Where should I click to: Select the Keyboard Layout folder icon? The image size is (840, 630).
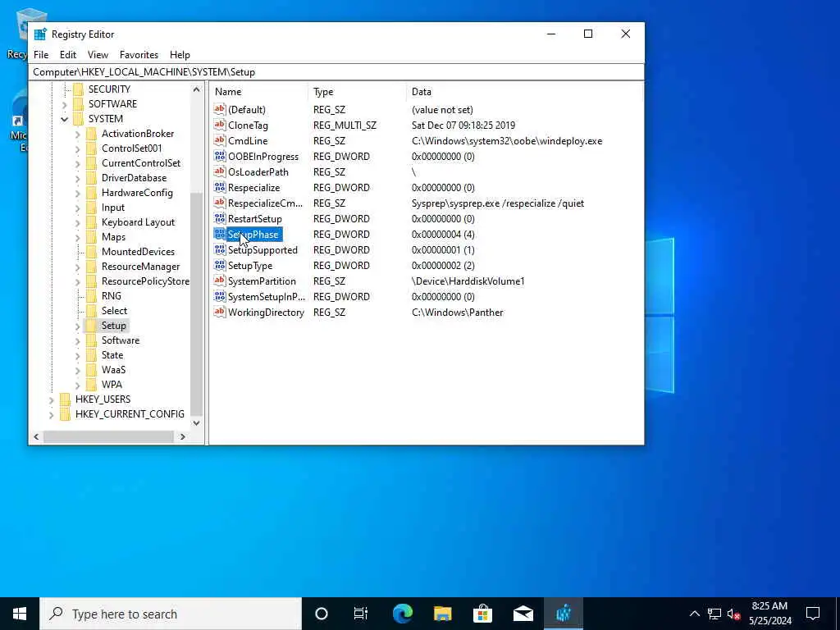tap(92, 222)
